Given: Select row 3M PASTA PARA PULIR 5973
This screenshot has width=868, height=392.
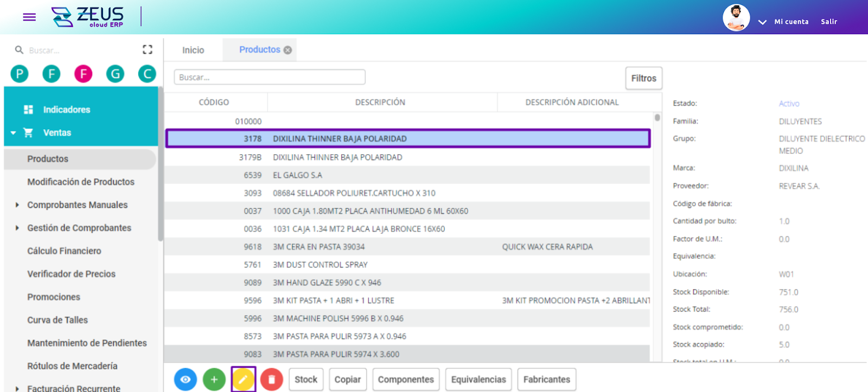Looking at the screenshot, I should pyautogui.click(x=407, y=337).
